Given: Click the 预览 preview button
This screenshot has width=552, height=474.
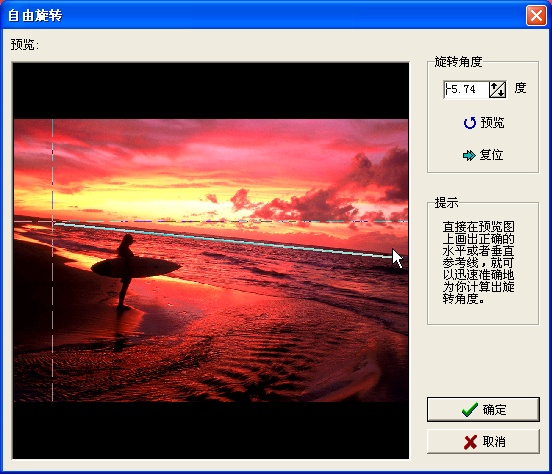Looking at the screenshot, I should 484,123.
